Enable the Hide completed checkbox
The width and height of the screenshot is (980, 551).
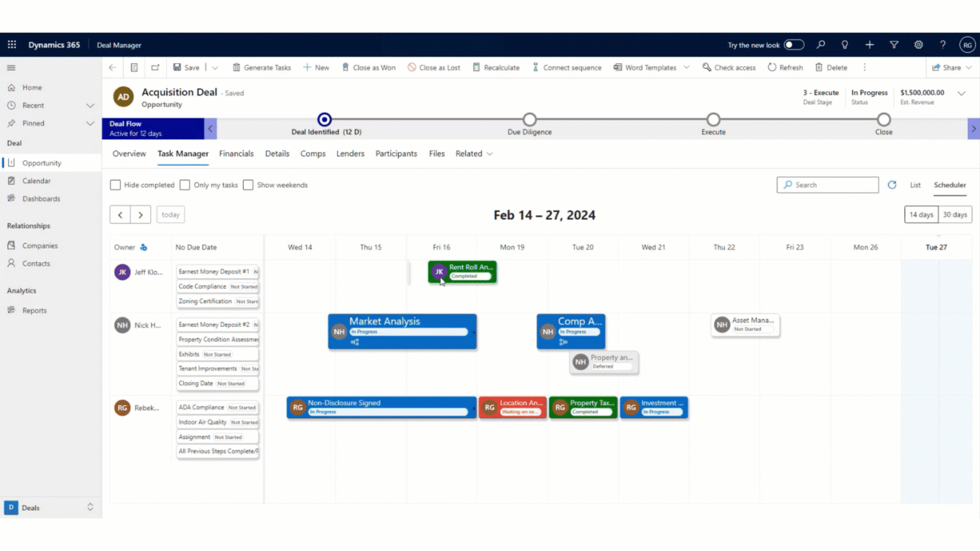click(115, 185)
